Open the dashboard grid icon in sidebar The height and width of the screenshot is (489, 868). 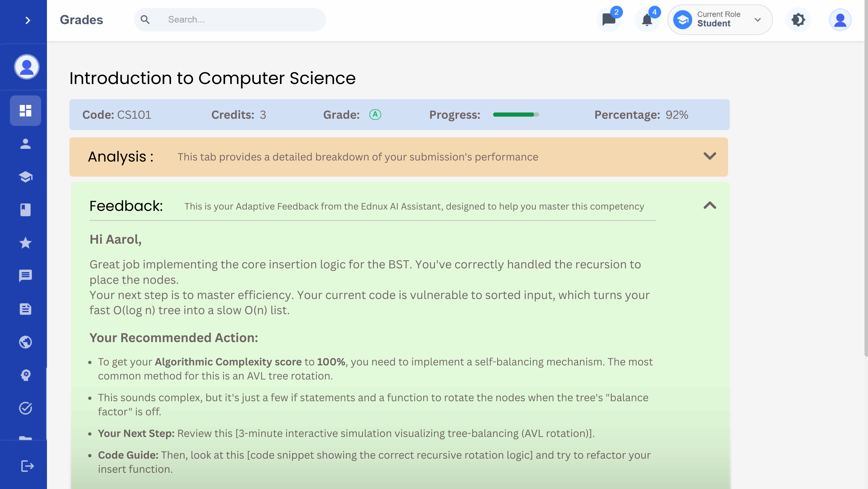point(25,111)
